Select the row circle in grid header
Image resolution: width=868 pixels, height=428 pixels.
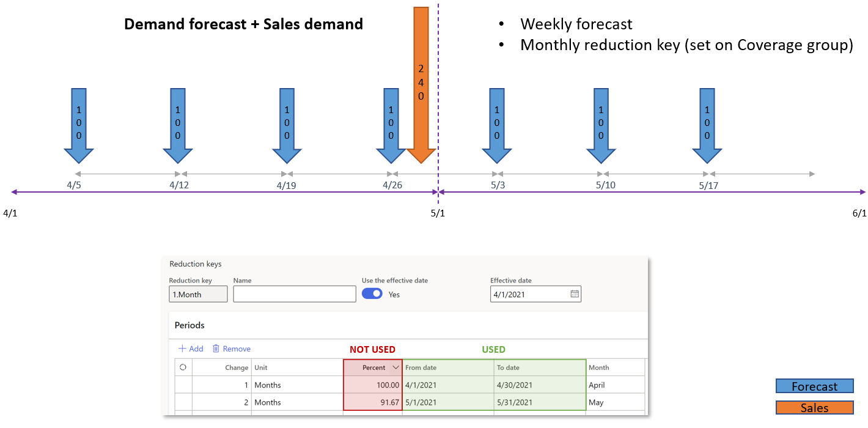(x=183, y=367)
